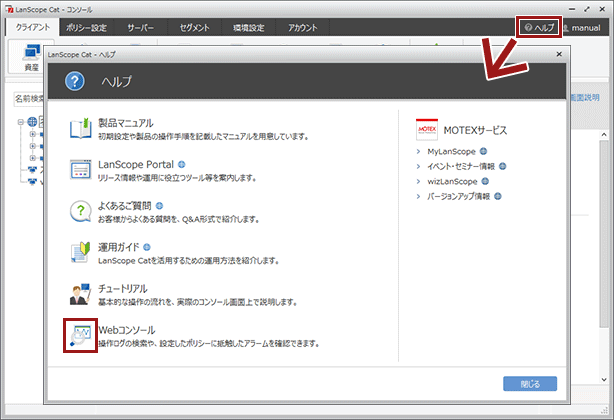Open the 運用ガイド link
This screenshot has width=614, height=420.
(x=119, y=247)
